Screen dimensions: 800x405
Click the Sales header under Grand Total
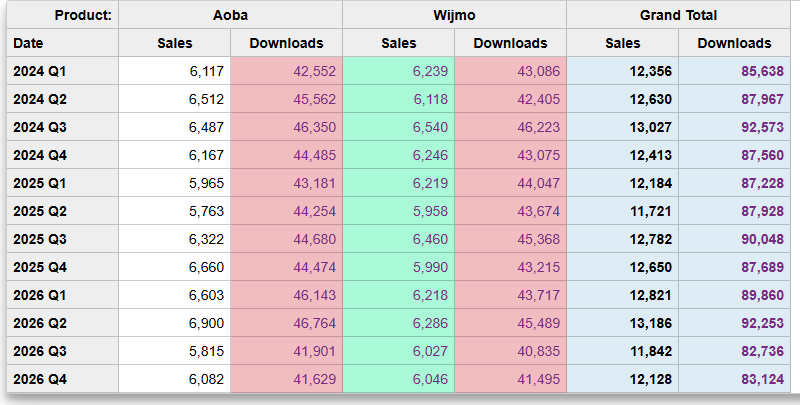pos(622,43)
